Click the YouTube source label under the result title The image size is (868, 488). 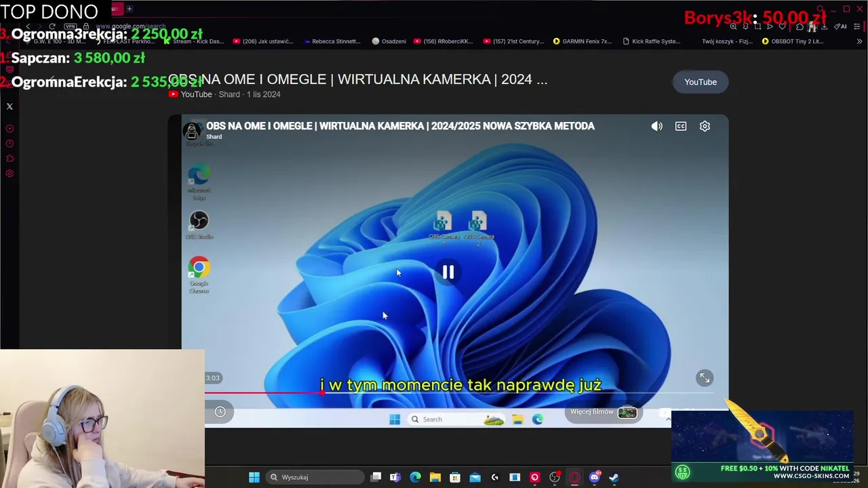tap(196, 94)
